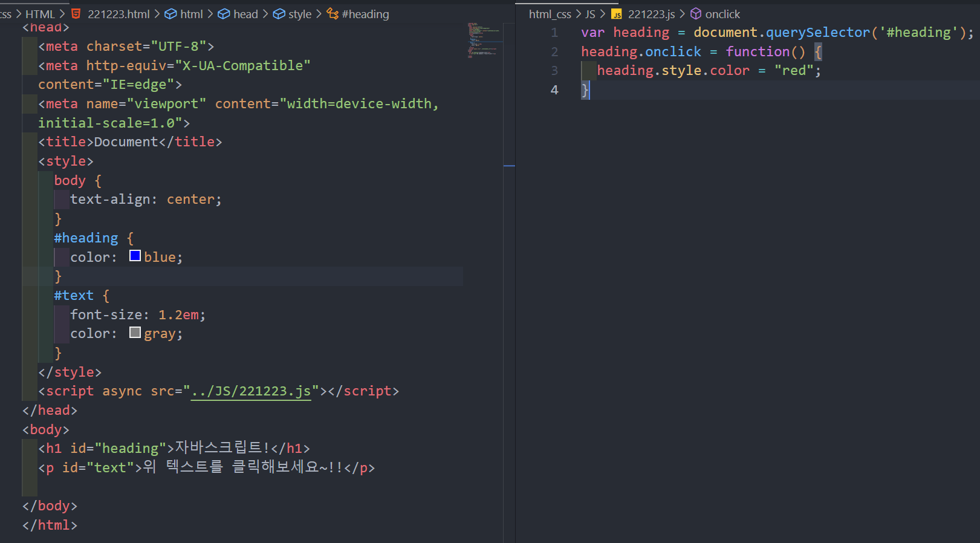Click the 'meta charset="UTF-8"' line

pyautogui.click(x=126, y=47)
